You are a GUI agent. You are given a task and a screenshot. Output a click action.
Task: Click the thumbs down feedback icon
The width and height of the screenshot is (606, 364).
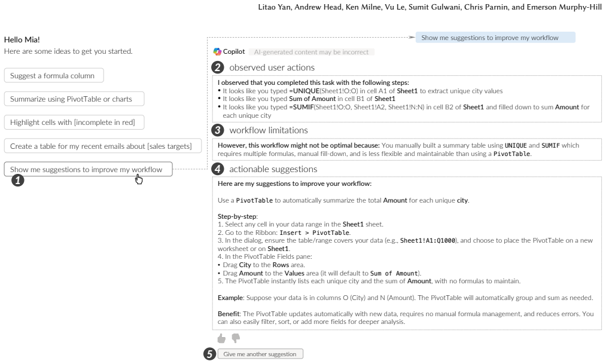point(236,338)
